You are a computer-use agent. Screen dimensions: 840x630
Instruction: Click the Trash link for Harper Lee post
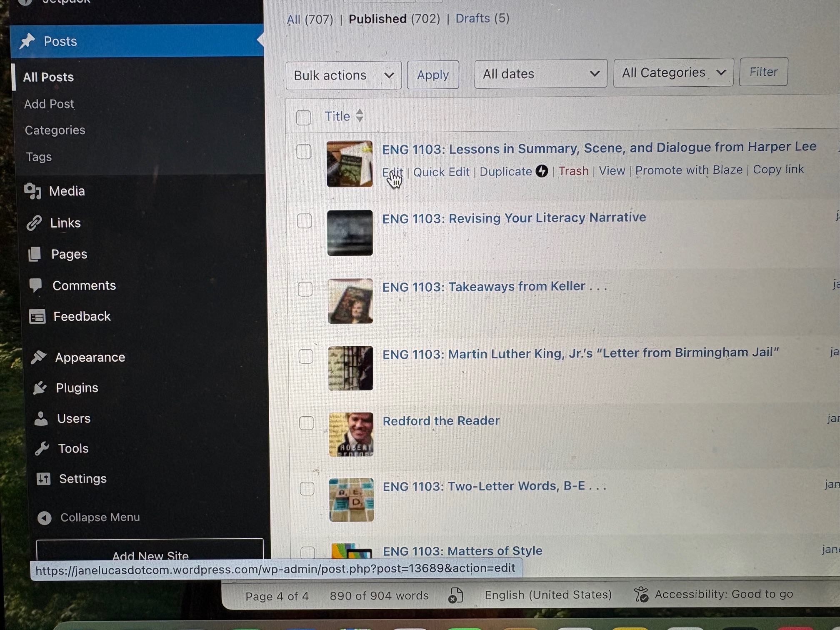click(573, 171)
